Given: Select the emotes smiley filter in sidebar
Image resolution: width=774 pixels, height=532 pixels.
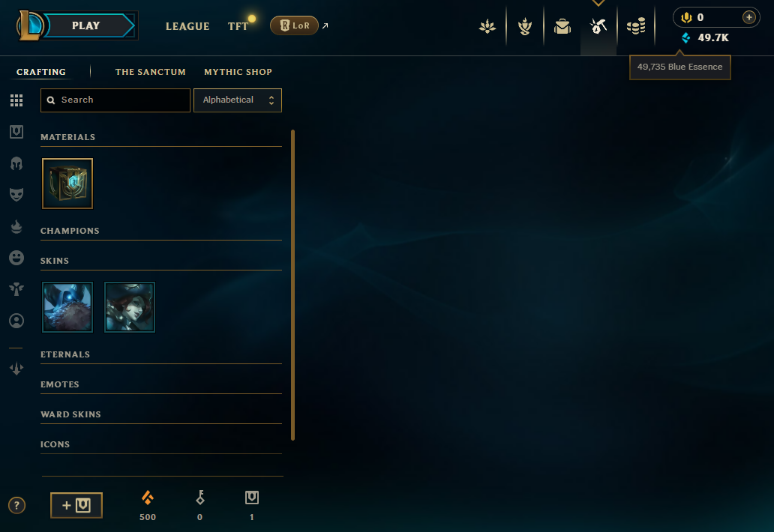Looking at the screenshot, I should click(16, 257).
